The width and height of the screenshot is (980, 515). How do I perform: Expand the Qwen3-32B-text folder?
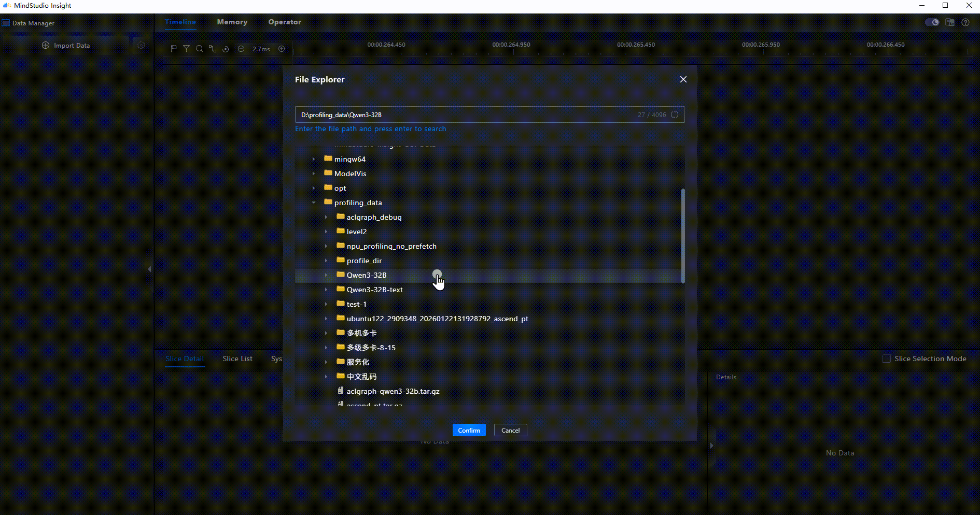pos(326,290)
